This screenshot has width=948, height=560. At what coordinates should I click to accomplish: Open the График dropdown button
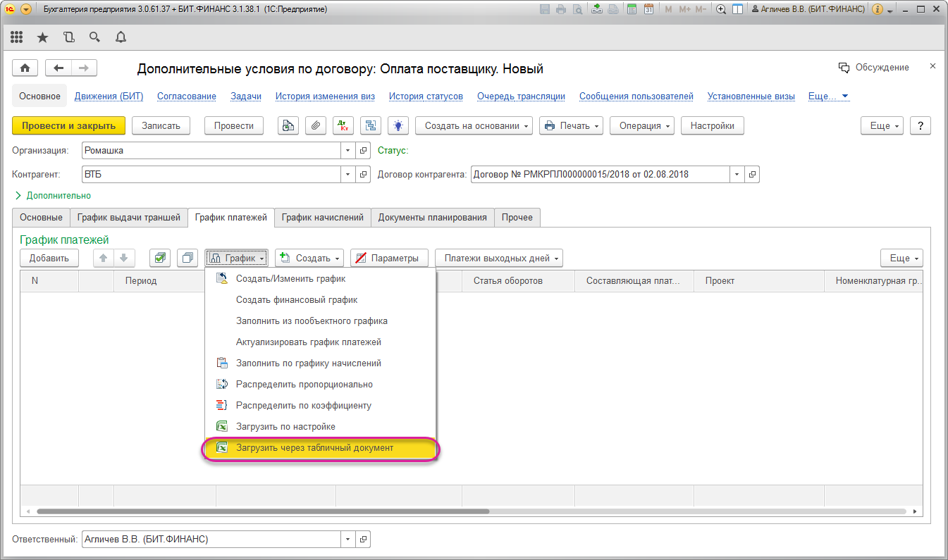(x=236, y=258)
